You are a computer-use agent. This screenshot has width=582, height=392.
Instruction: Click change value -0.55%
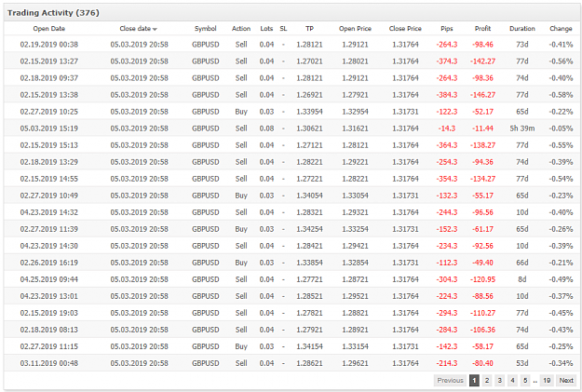pyautogui.click(x=561, y=145)
